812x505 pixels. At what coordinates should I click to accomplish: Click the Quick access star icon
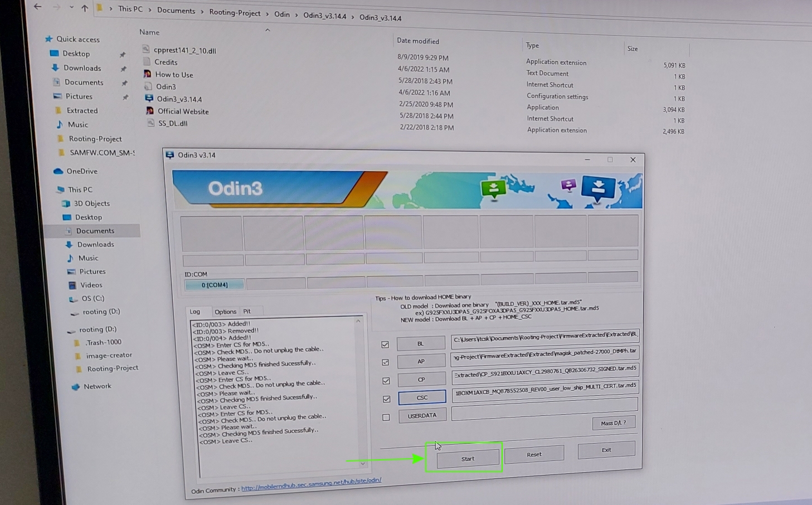click(x=48, y=38)
